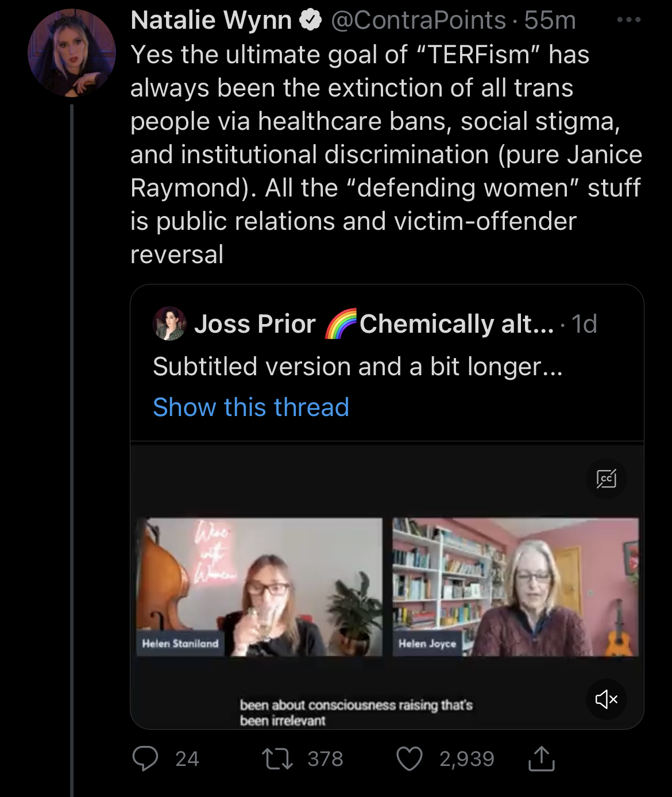Open Natalie Wynn's profile picture

[72, 53]
